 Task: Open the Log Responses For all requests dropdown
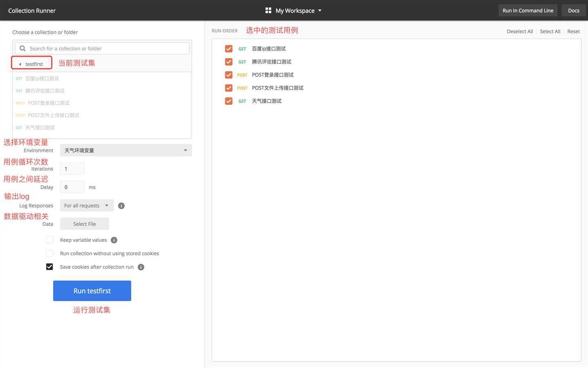(x=87, y=205)
